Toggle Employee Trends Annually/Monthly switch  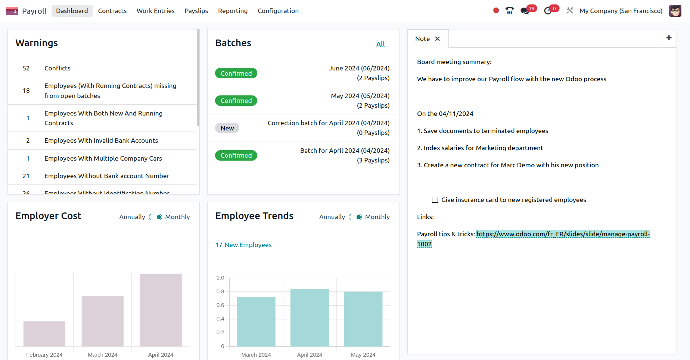point(355,217)
